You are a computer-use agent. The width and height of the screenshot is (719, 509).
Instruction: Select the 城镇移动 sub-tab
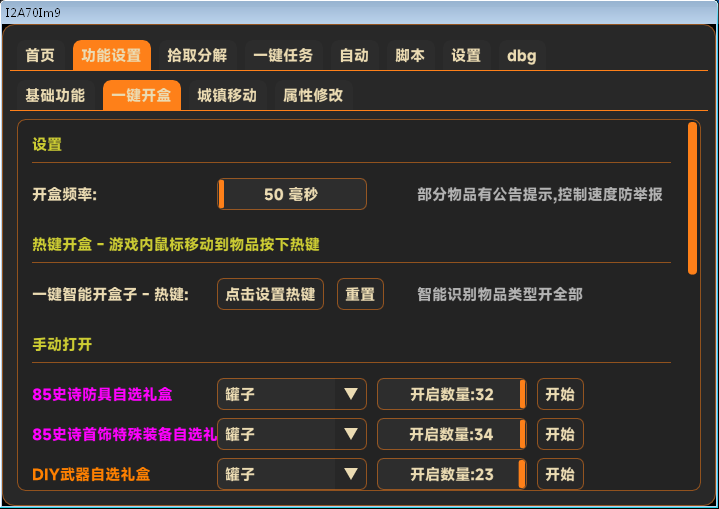click(x=227, y=96)
